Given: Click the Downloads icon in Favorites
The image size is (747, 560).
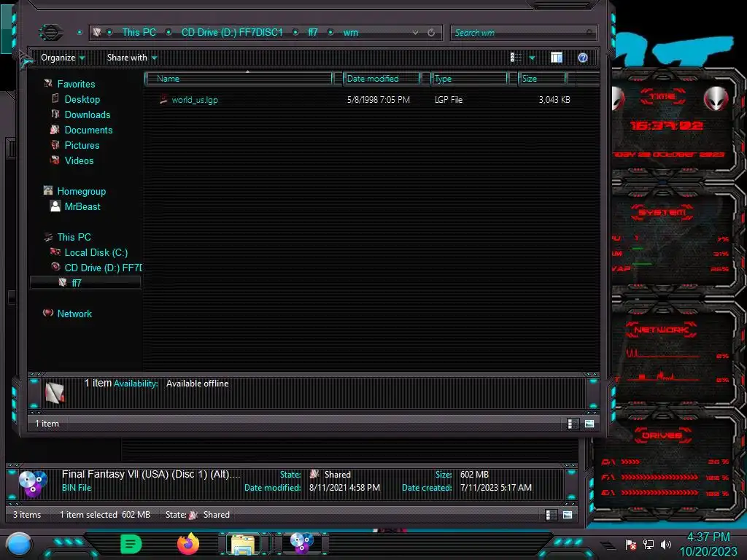Looking at the screenshot, I should coord(55,114).
